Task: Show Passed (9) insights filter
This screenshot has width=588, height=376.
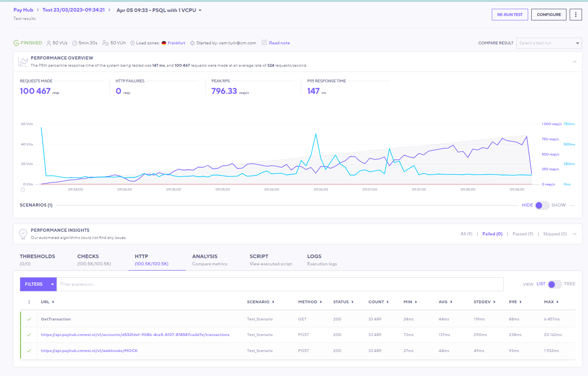Action: tap(523, 234)
